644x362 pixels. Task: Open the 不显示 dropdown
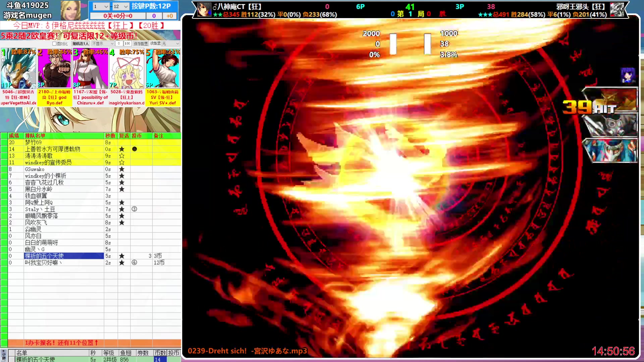point(103,44)
